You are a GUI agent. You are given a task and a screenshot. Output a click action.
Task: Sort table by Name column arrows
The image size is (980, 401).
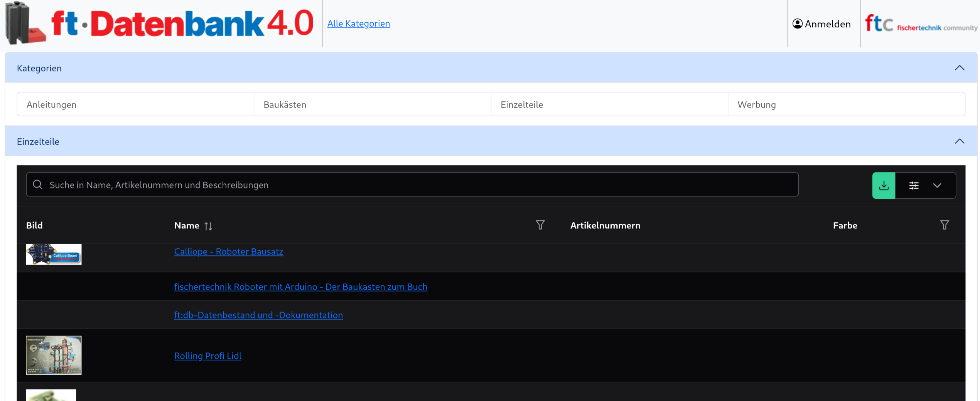[208, 226]
